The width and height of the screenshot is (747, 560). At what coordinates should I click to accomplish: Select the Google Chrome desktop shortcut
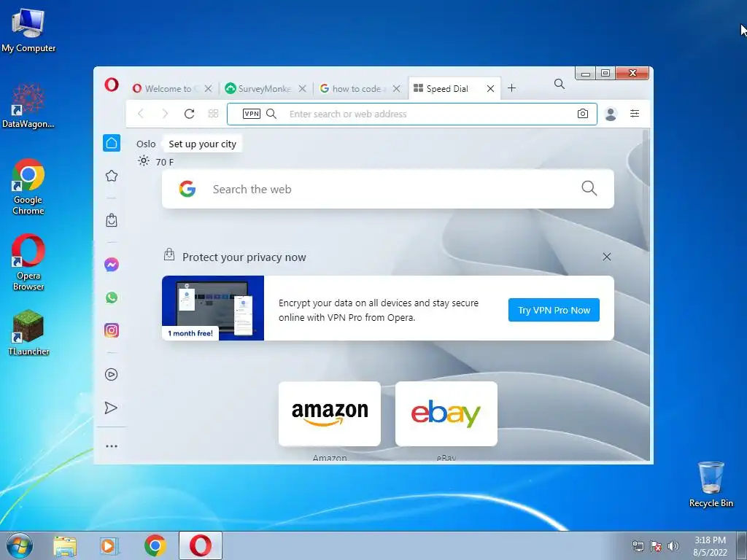(x=28, y=187)
